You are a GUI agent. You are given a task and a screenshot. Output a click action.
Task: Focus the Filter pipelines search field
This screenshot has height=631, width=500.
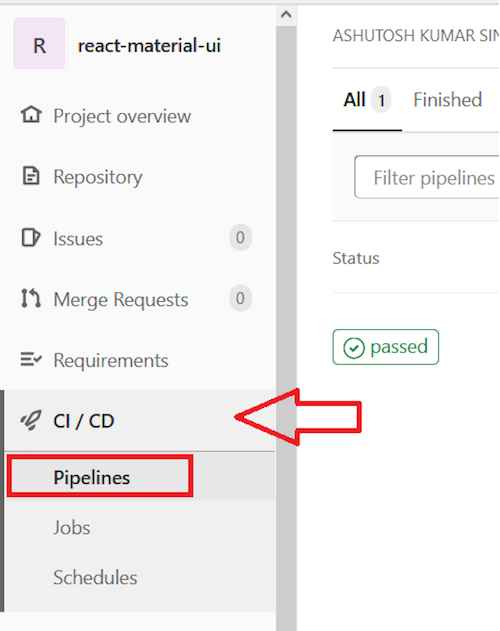pos(427,177)
